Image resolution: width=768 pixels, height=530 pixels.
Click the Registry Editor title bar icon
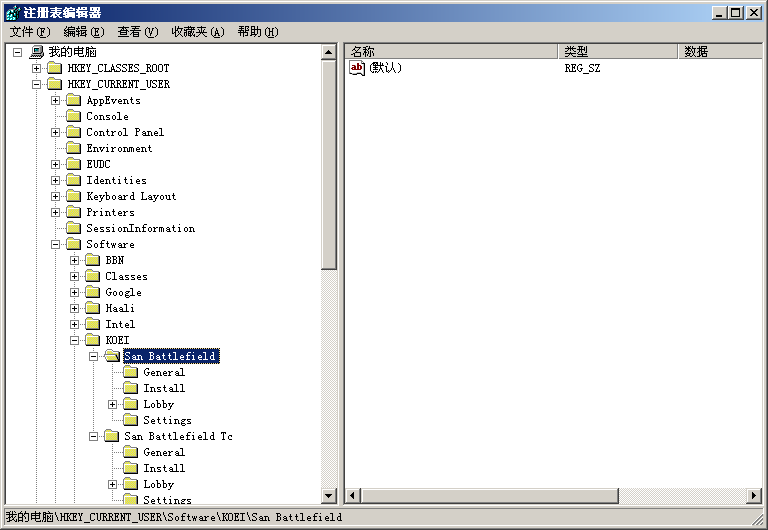click(x=11, y=12)
